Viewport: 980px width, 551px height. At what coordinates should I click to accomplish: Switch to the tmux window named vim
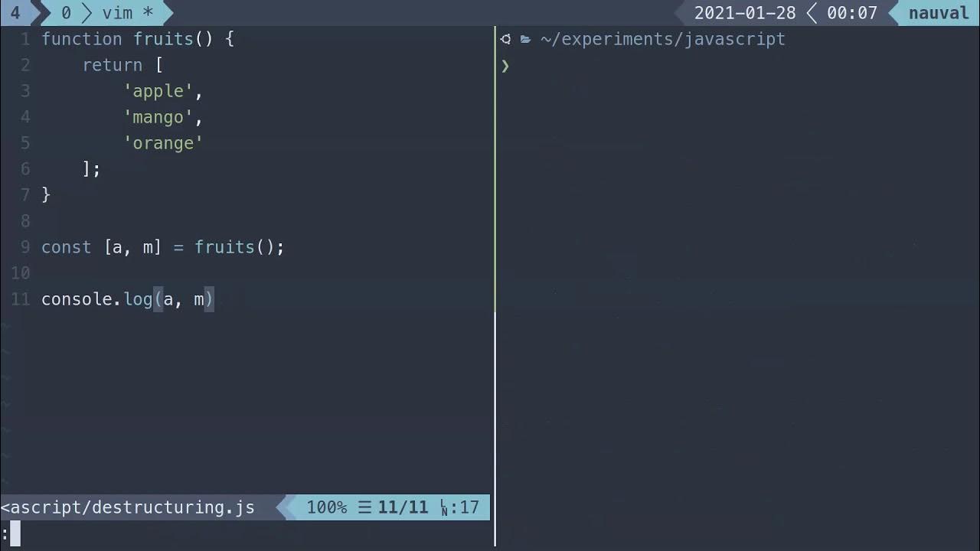pyautogui.click(x=117, y=13)
